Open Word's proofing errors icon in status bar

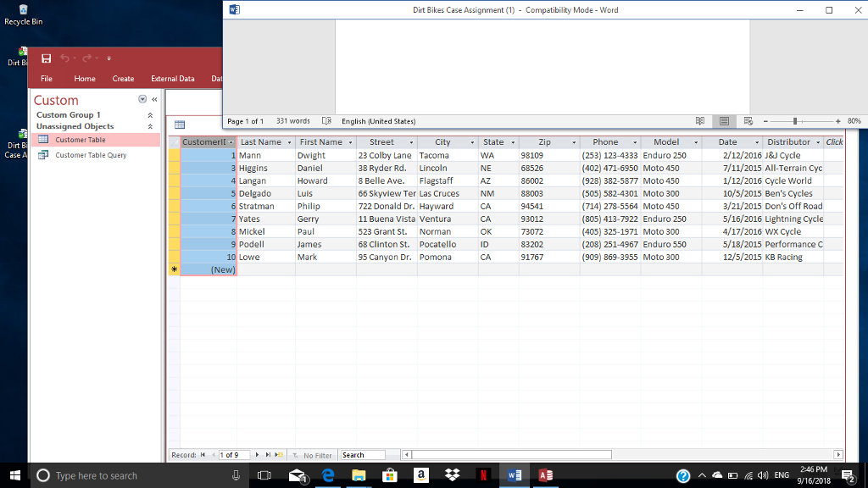326,121
